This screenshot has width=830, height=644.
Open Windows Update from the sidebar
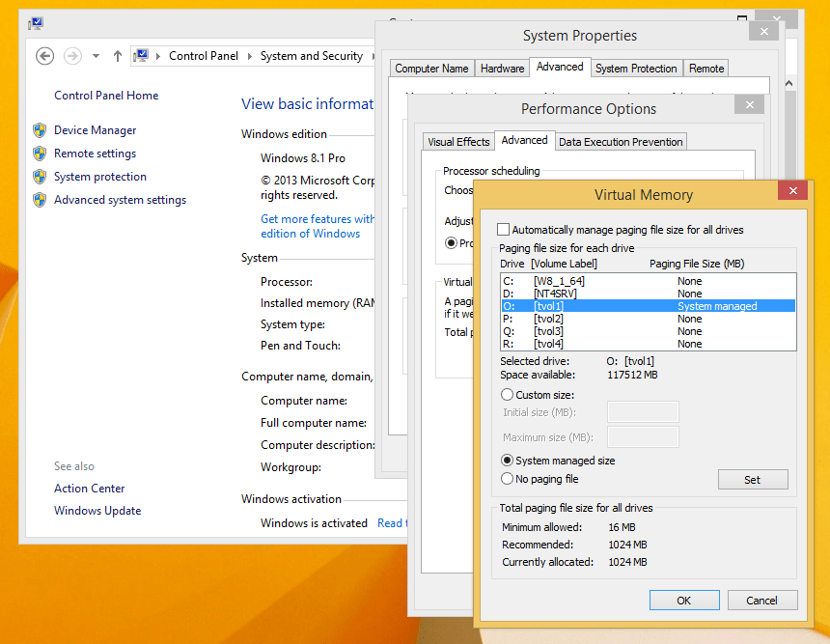pos(97,510)
